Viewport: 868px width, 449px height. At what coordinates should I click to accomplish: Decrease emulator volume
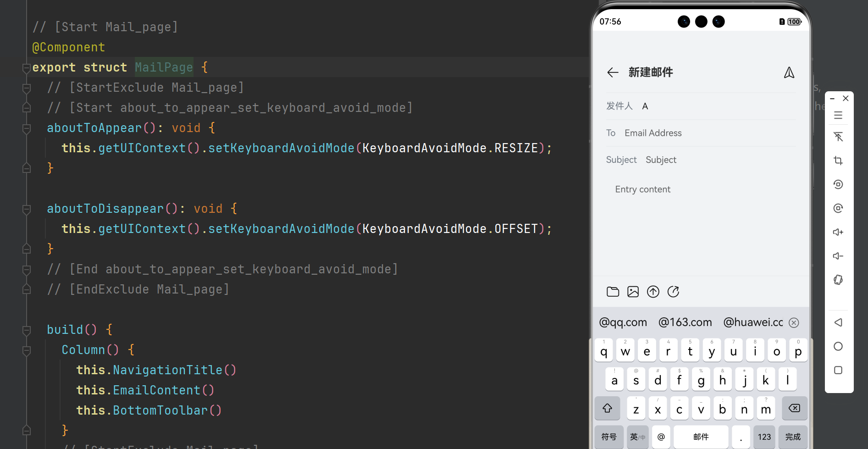pos(838,256)
